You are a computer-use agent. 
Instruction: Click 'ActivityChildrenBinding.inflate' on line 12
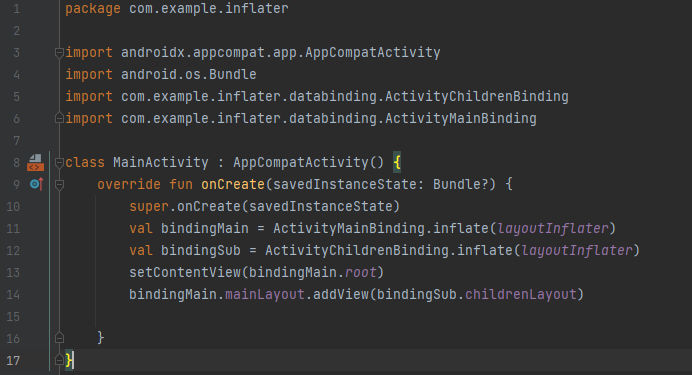[388, 251]
